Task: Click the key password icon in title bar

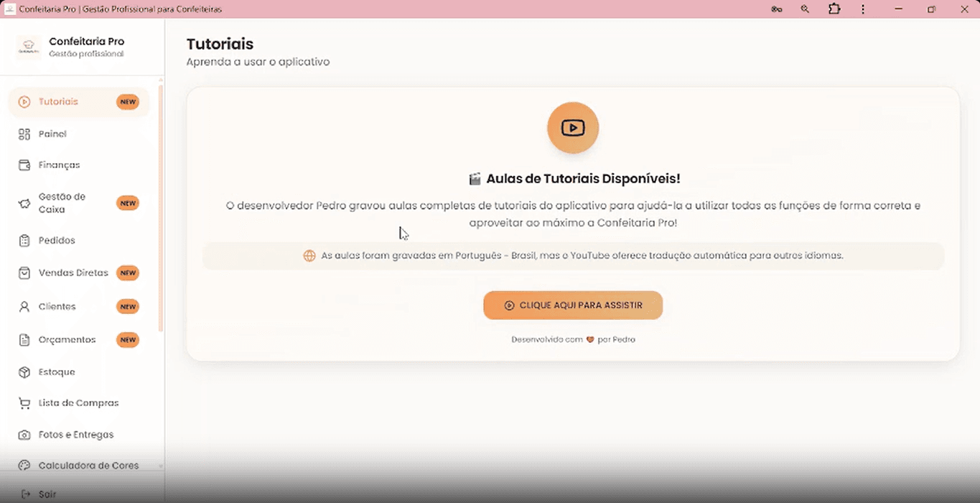Action: [776, 9]
